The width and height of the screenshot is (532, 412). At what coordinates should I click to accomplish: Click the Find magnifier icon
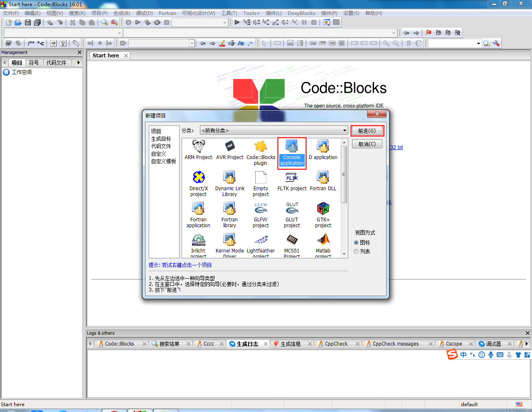point(104,22)
